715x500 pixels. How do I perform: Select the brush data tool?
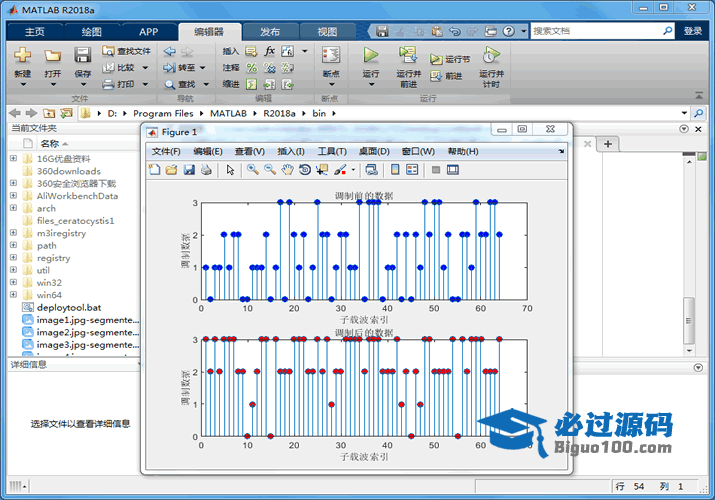[x=340, y=170]
